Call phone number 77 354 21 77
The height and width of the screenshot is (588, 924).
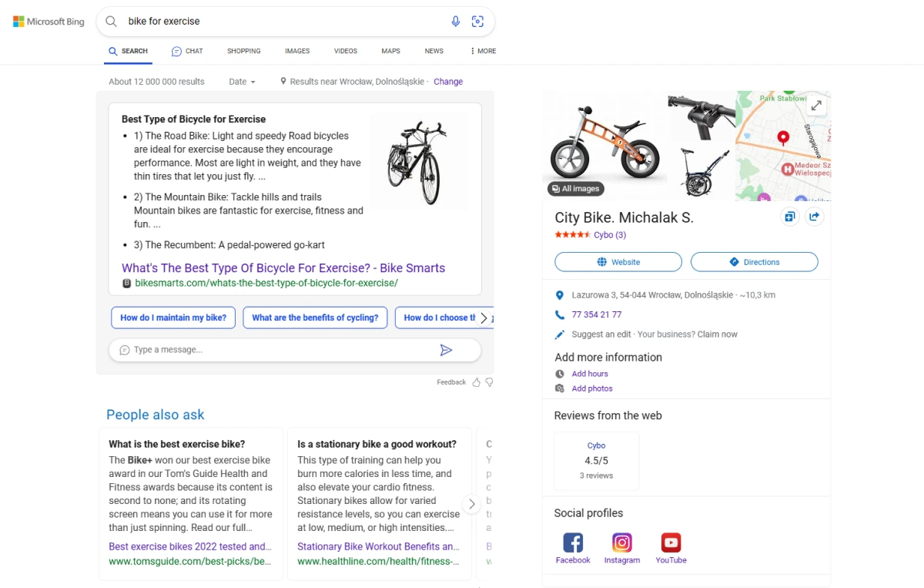pos(597,314)
